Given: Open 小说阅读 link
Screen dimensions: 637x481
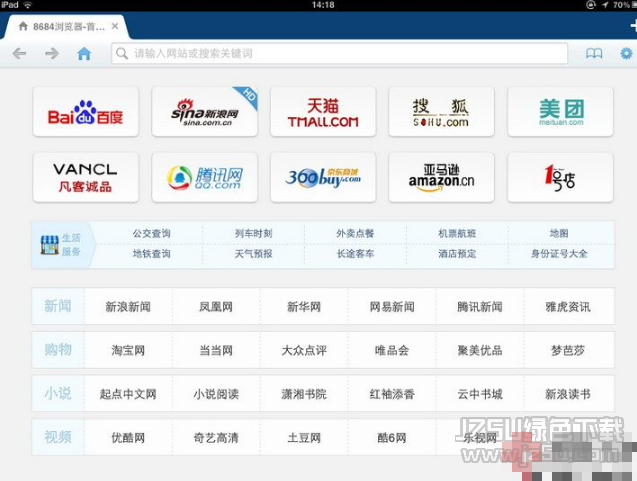Looking at the screenshot, I should tap(216, 394).
